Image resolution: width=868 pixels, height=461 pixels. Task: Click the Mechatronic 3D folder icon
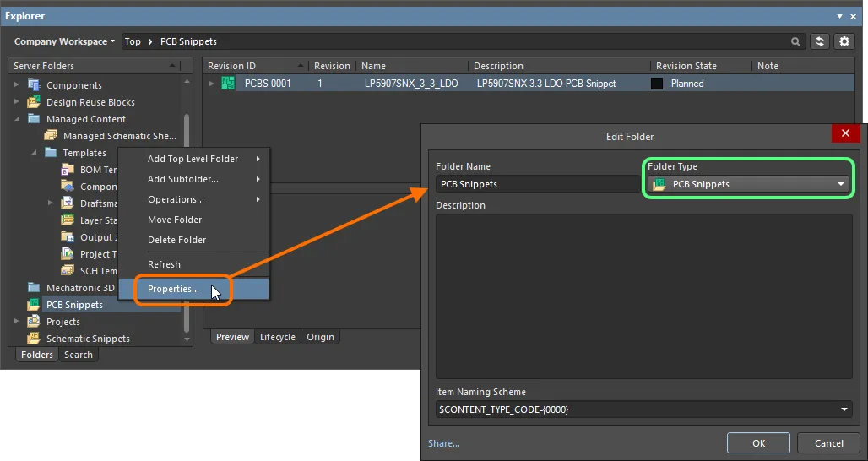(x=35, y=288)
